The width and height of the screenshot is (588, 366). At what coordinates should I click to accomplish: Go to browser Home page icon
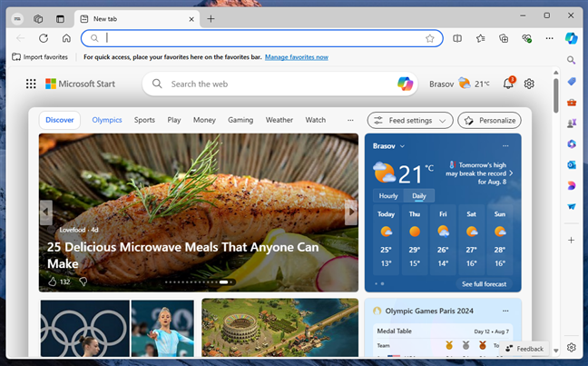[x=66, y=38]
